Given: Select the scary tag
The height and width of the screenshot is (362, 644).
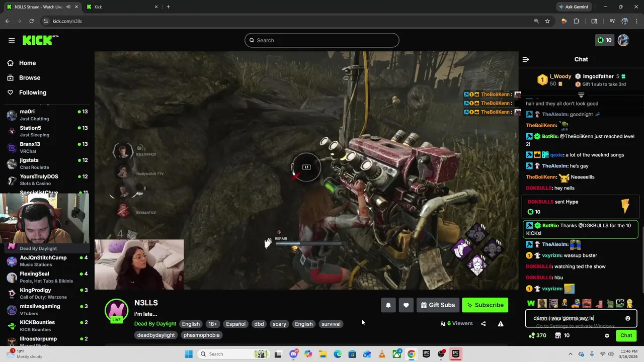Looking at the screenshot, I should (279, 324).
